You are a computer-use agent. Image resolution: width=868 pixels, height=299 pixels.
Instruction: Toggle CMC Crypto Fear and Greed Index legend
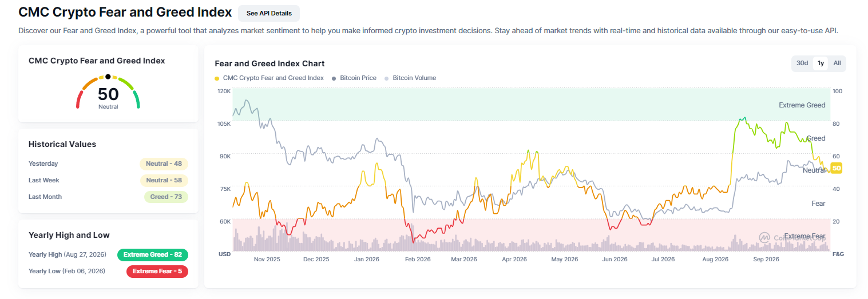pos(269,78)
